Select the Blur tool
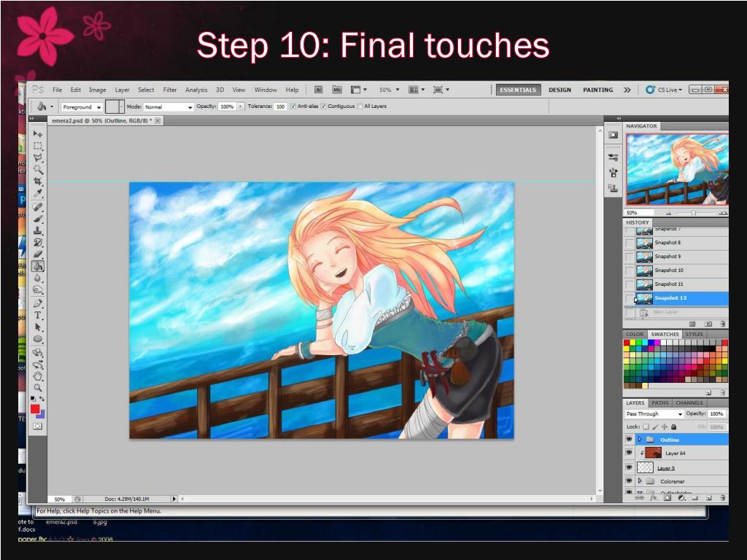Image resolution: width=747 pixels, height=560 pixels. [x=38, y=278]
